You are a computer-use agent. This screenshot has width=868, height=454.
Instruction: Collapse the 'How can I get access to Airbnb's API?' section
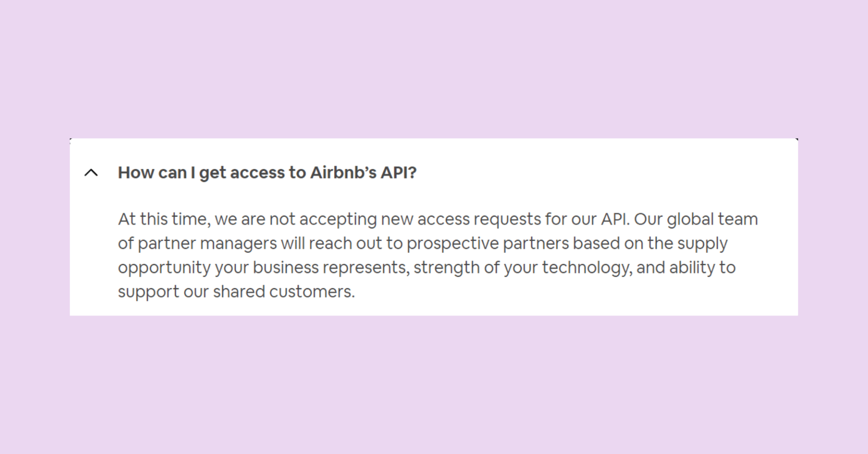click(x=91, y=173)
